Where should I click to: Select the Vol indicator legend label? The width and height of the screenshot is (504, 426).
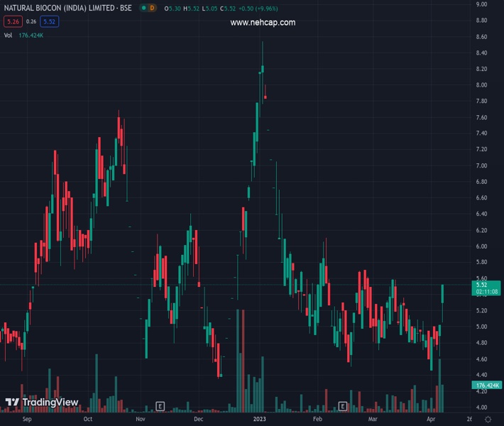8,35
